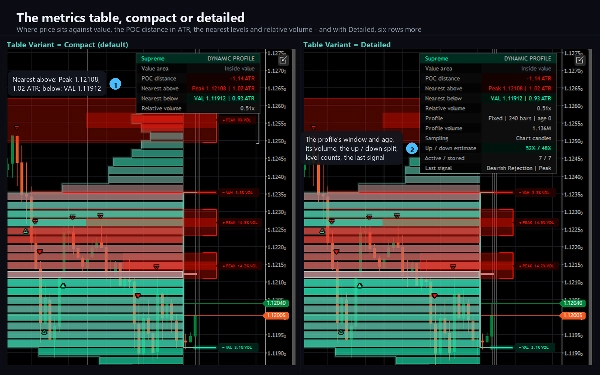Viewport: 600px width, 375px height.
Task: Click 1.1230 on the Detailed chart price axis
Action: tap(573, 212)
